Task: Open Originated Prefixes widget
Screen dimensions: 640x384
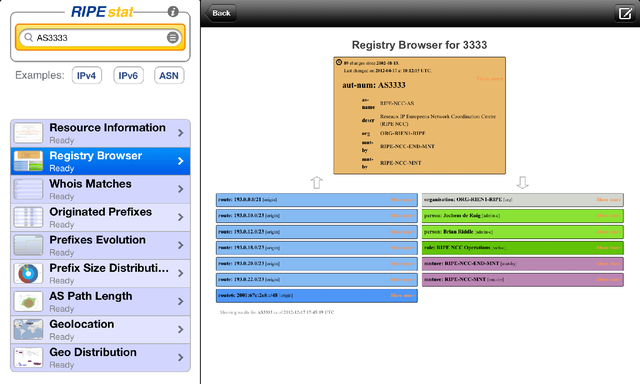Action: point(100,218)
